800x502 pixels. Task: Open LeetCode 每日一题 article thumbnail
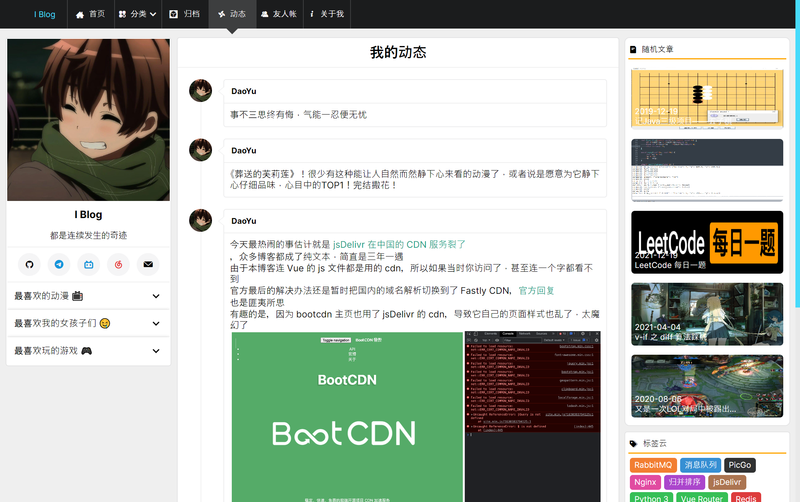(x=707, y=242)
